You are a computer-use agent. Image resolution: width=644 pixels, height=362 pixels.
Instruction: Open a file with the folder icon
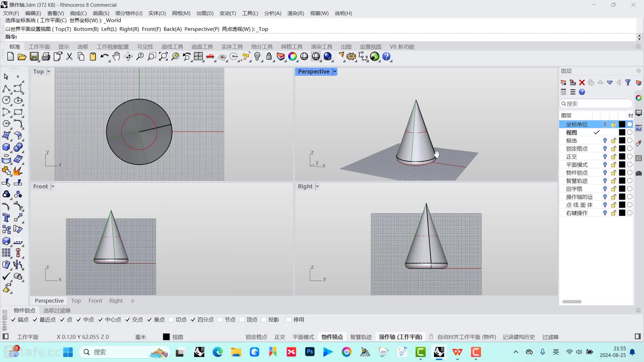tap(22, 57)
